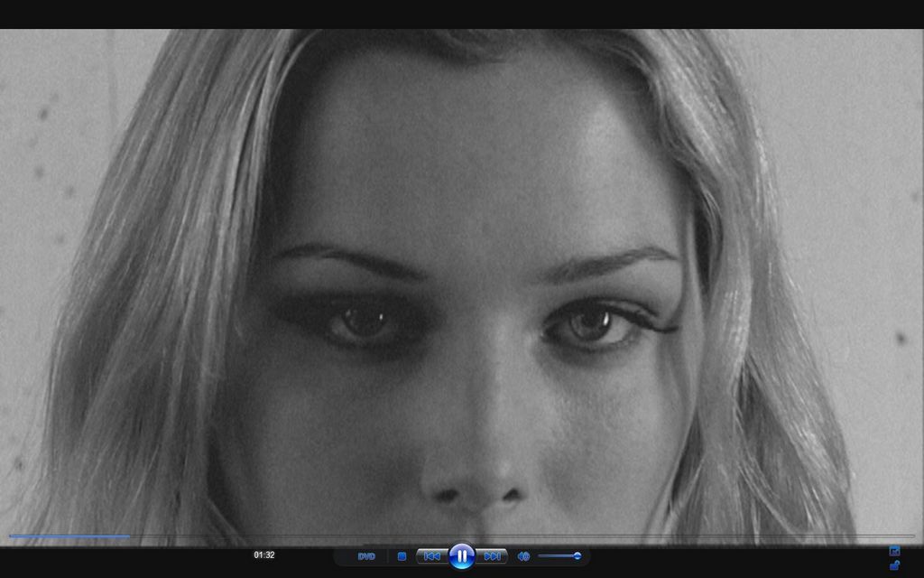
Task: Pause playback with the round blue button
Action: click(461, 555)
